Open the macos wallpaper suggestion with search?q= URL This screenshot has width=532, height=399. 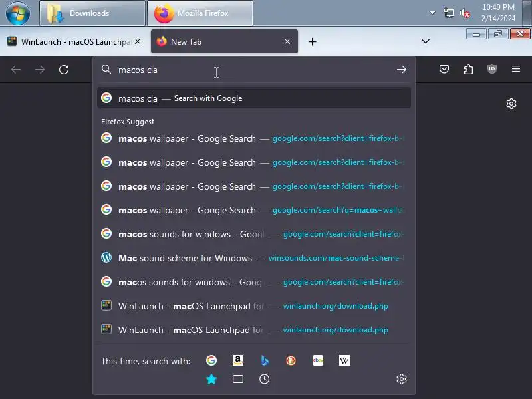coord(254,210)
